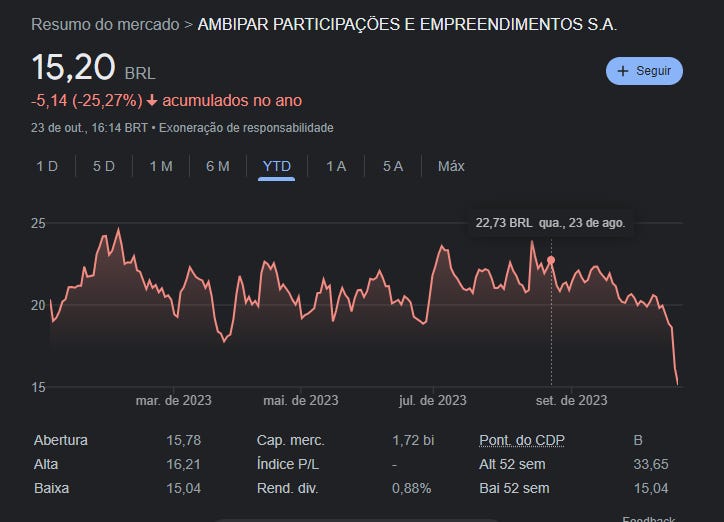Click the y-axis label 15

point(38,387)
